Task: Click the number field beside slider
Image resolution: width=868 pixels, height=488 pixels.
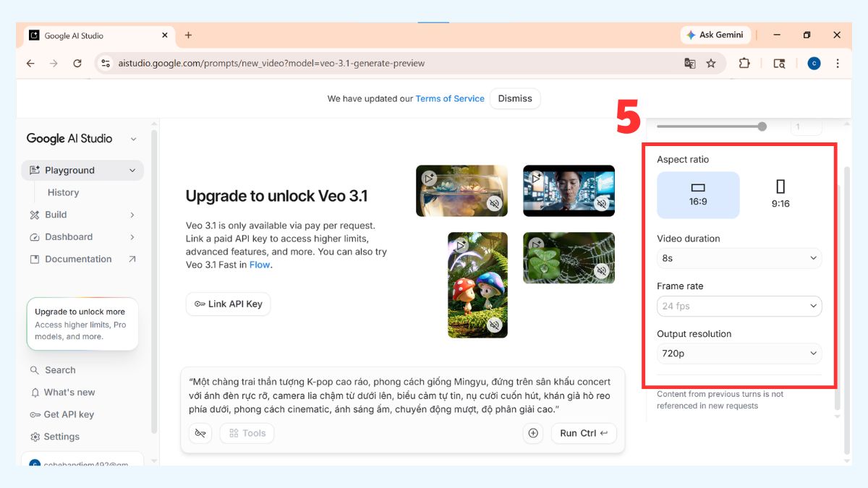Action: [806, 127]
